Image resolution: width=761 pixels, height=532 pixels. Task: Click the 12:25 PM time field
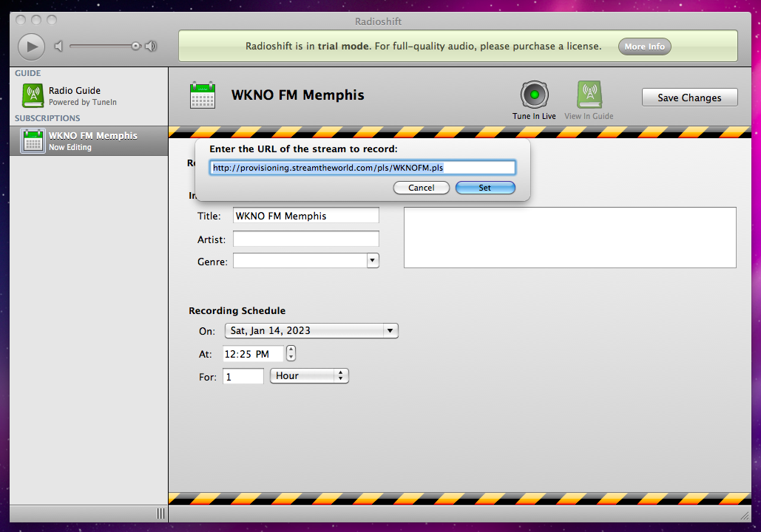click(x=253, y=354)
